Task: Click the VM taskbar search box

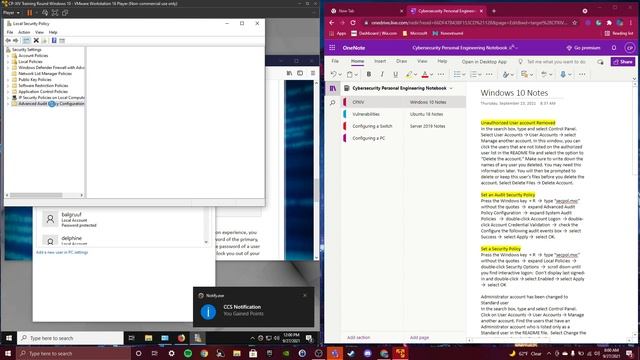Action: pyautogui.click(x=70, y=338)
